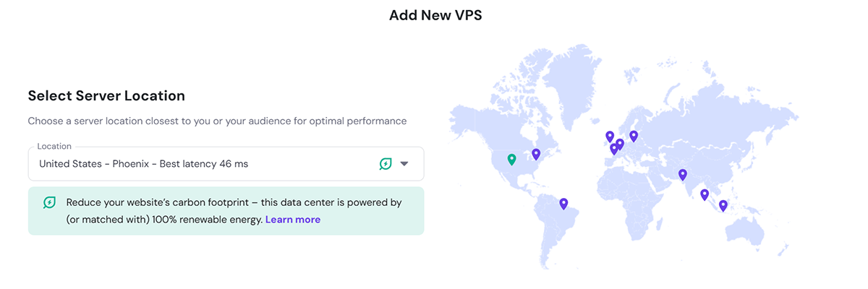Click the France pin in Europe cluster
Image resolution: width=868 pixels, height=289 pixels.
pyautogui.click(x=614, y=150)
